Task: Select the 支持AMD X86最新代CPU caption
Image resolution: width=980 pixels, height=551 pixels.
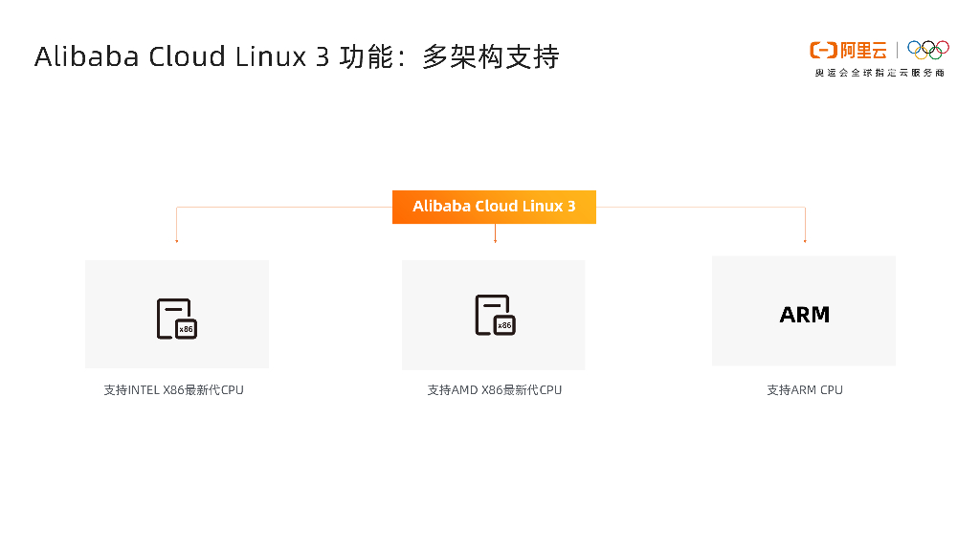Action: (x=495, y=390)
